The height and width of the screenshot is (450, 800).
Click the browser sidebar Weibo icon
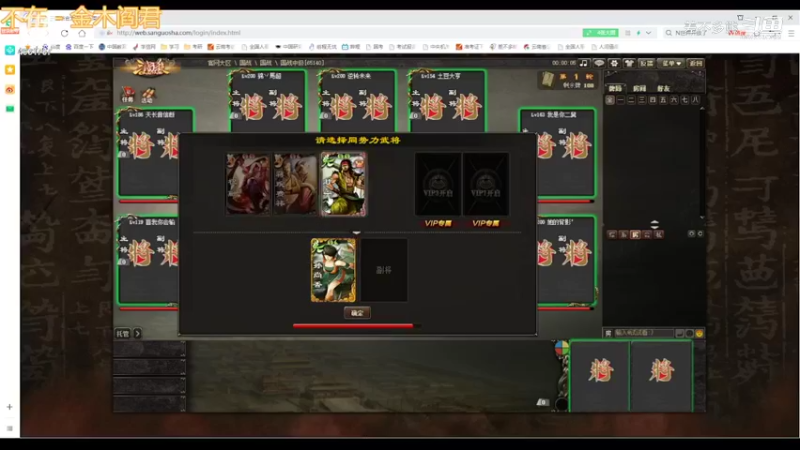pyautogui.click(x=10, y=90)
